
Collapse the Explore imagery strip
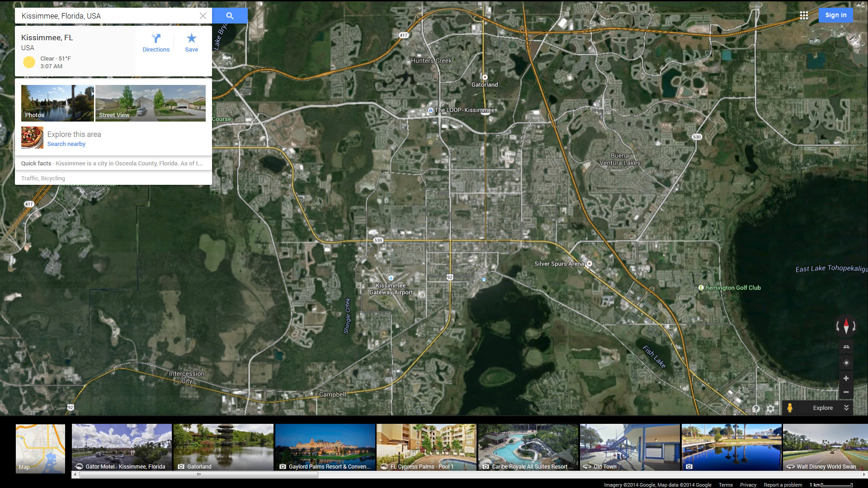[846, 408]
